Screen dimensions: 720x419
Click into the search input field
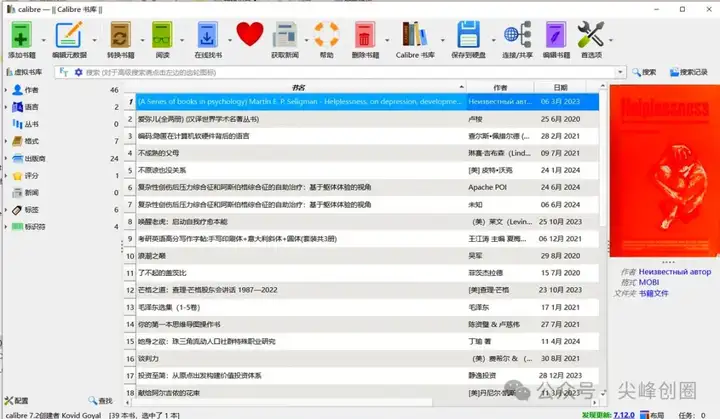tap(349, 72)
